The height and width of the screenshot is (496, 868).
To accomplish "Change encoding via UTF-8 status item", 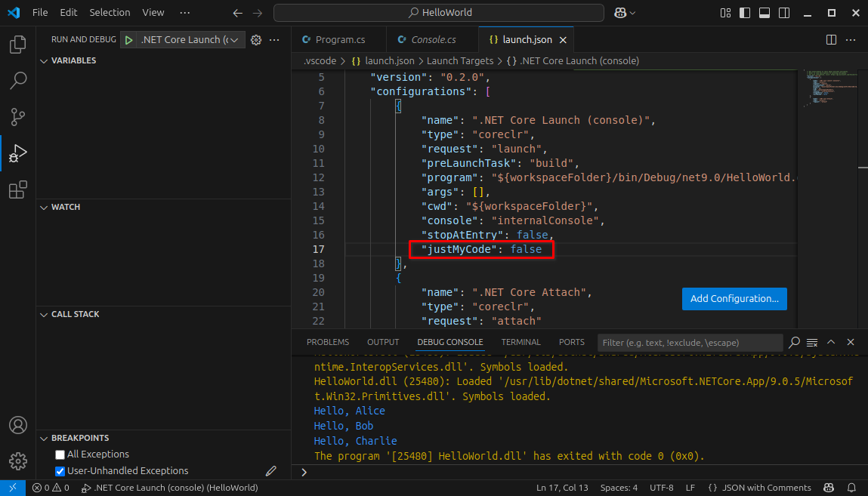I will [x=662, y=488].
